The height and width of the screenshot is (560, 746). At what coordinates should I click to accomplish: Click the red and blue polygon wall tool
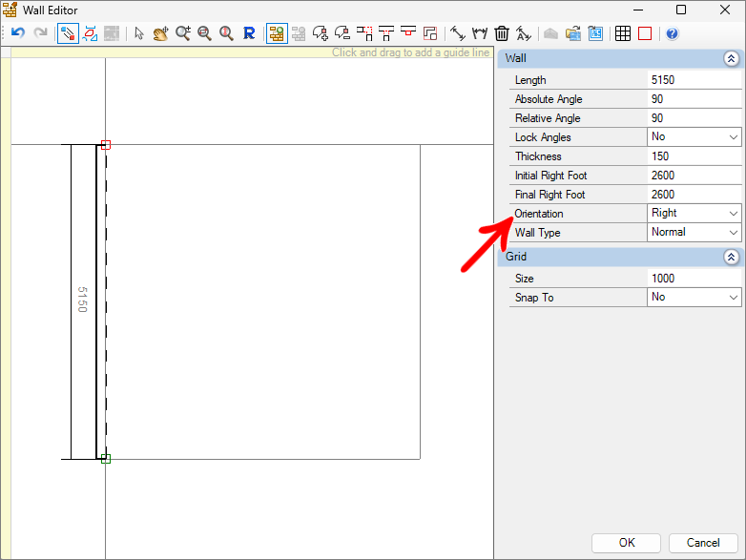90,33
